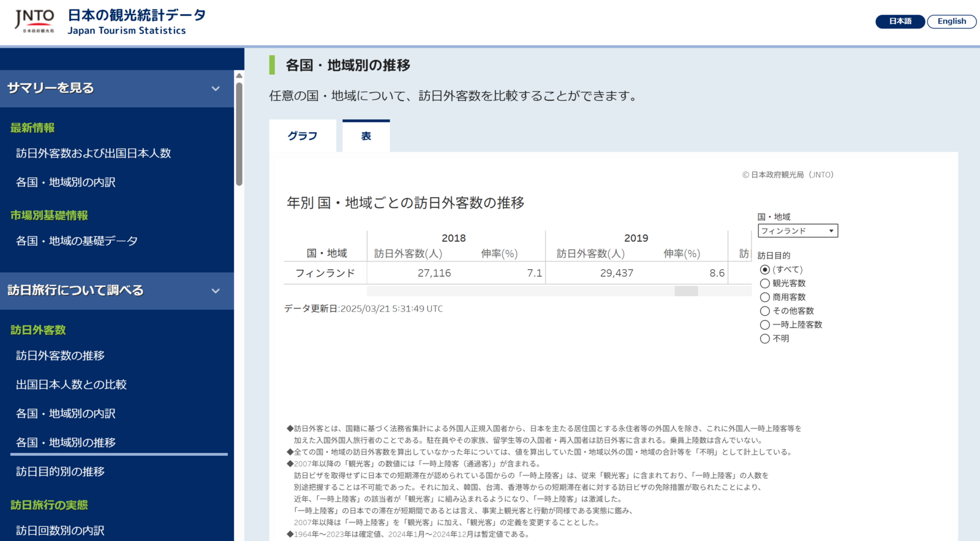Image resolution: width=980 pixels, height=541 pixels.
Task: Click the 2019 value 29,437
Action: pos(617,273)
